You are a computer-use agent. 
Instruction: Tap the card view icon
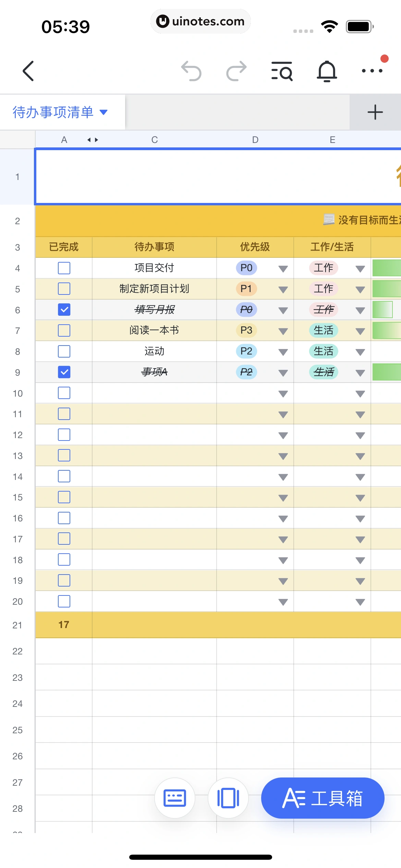228,798
